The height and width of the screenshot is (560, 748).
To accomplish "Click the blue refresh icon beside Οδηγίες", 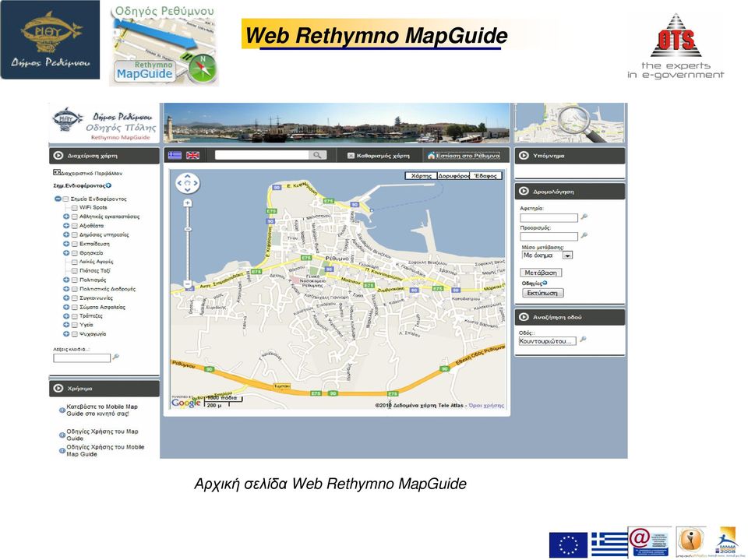I will 545,283.
